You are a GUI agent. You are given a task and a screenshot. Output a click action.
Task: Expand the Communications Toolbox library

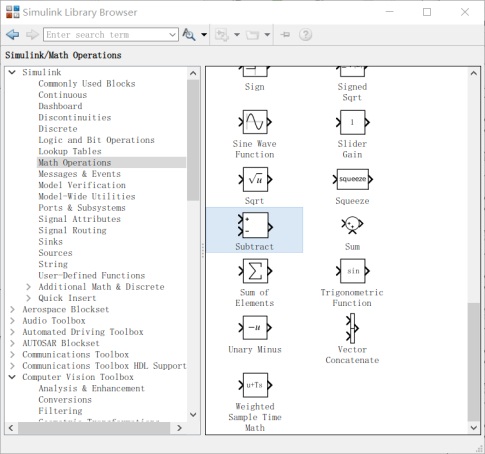(x=12, y=354)
